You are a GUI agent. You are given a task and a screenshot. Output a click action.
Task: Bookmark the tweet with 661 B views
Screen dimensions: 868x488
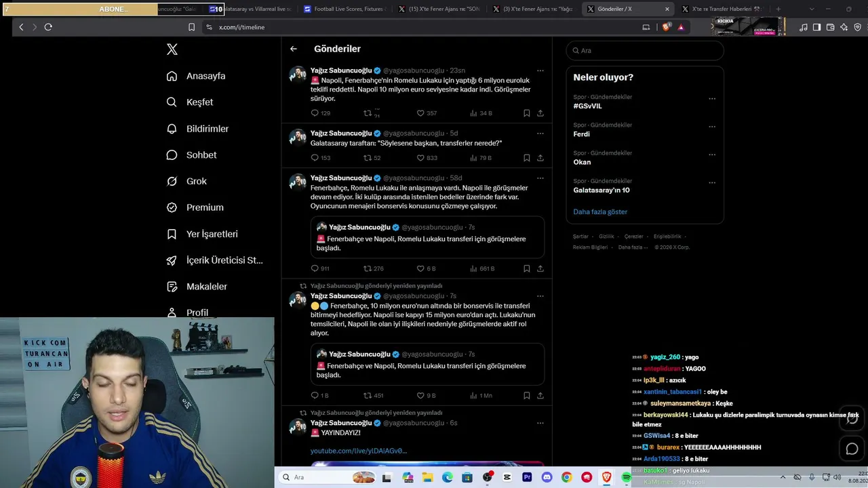coord(526,268)
